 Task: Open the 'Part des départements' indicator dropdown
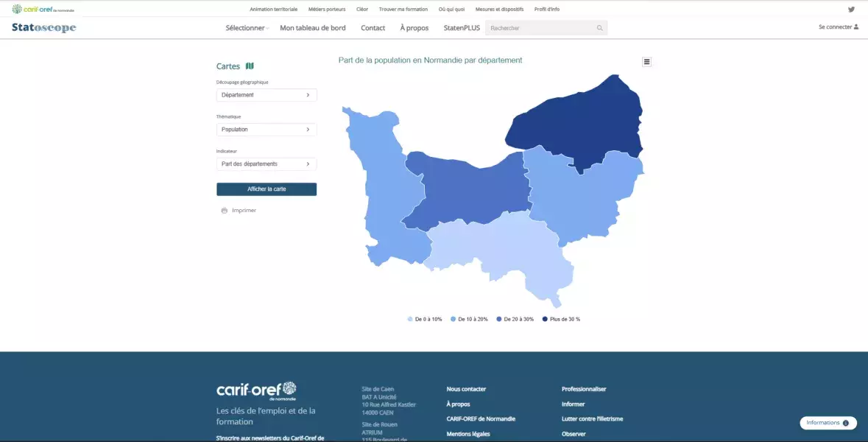point(267,164)
